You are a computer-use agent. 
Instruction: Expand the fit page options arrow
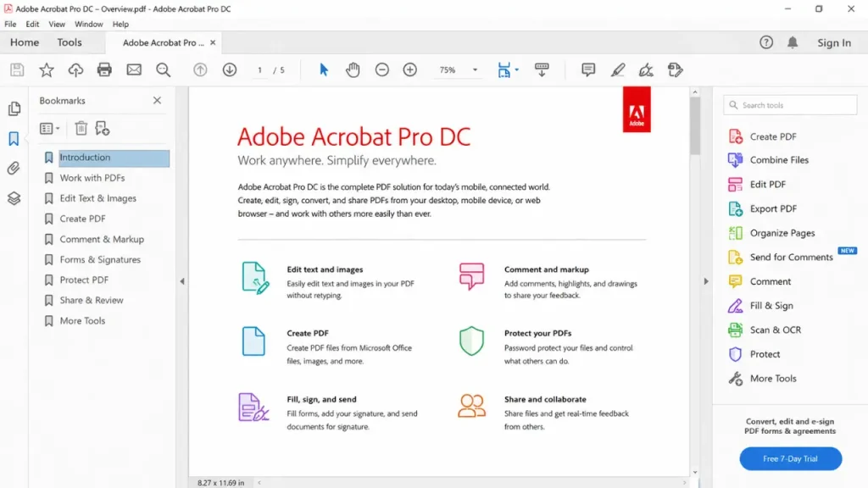(x=517, y=69)
